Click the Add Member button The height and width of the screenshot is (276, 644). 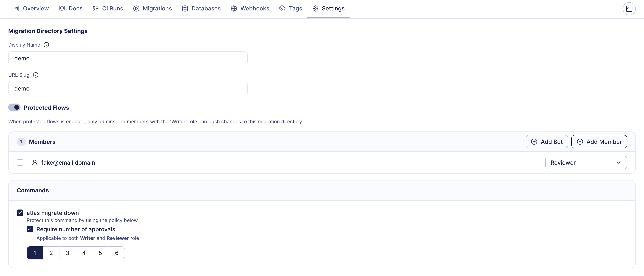tap(599, 142)
